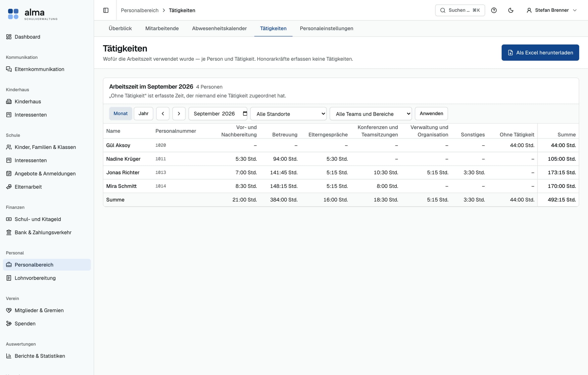Open the Alle Teams und Bereiche dropdown
Viewport: 588px width, 375px height.
371,114
